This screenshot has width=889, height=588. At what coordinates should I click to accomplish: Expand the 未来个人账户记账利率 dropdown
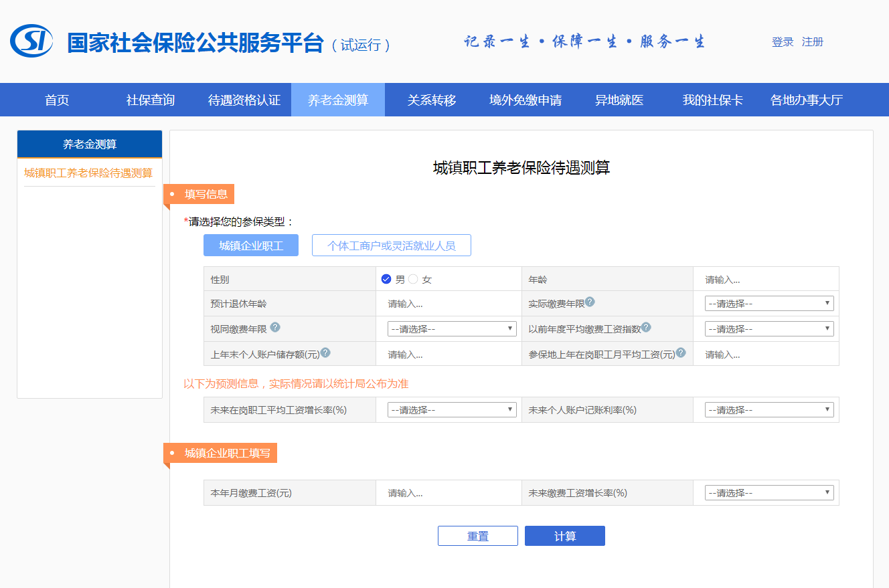point(769,410)
